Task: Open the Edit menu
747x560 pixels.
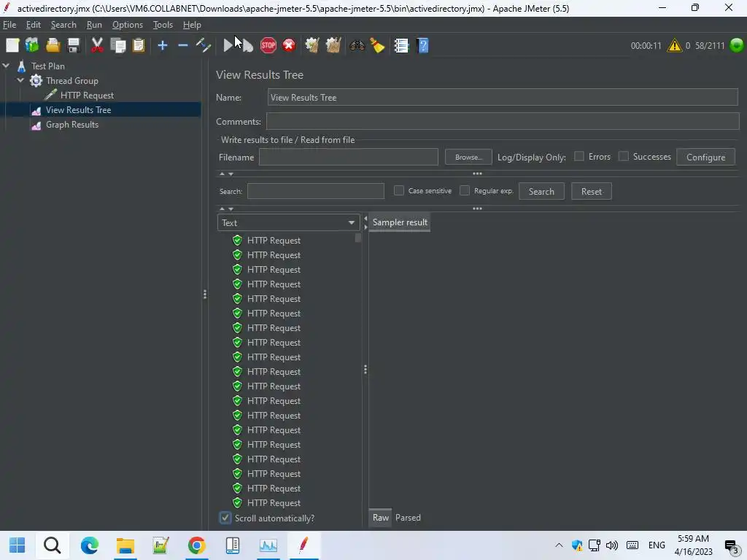Action: tap(34, 25)
